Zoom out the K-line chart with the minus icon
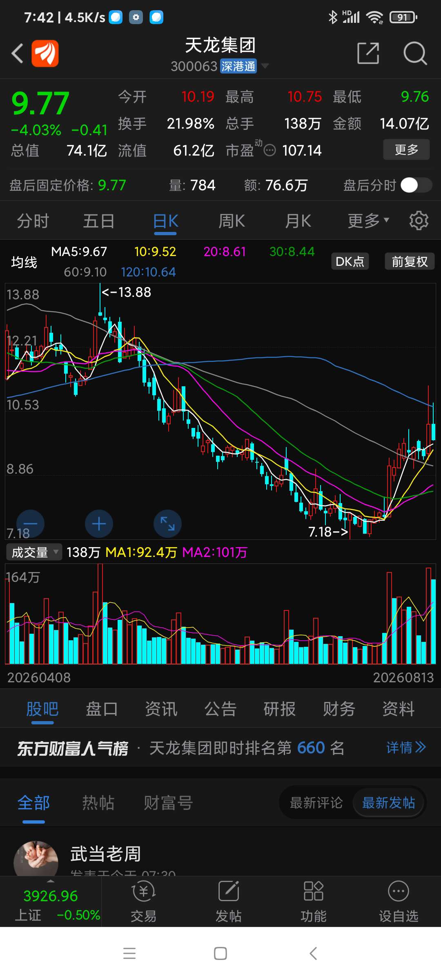 [30, 523]
